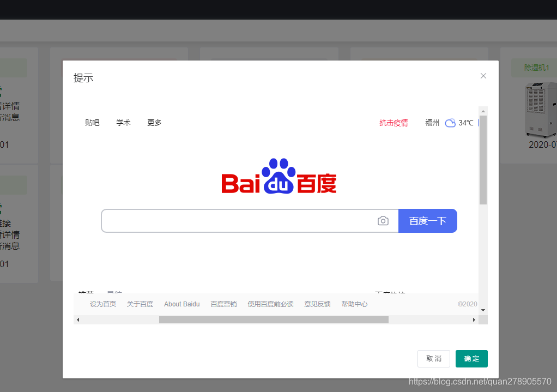Click the horizontal scrollbar right arrow
557x392 pixels.
(x=474, y=320)
